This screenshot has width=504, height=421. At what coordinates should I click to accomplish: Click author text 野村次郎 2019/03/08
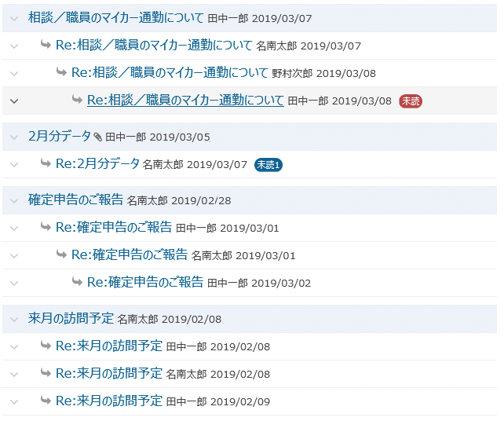coord(323,74)
